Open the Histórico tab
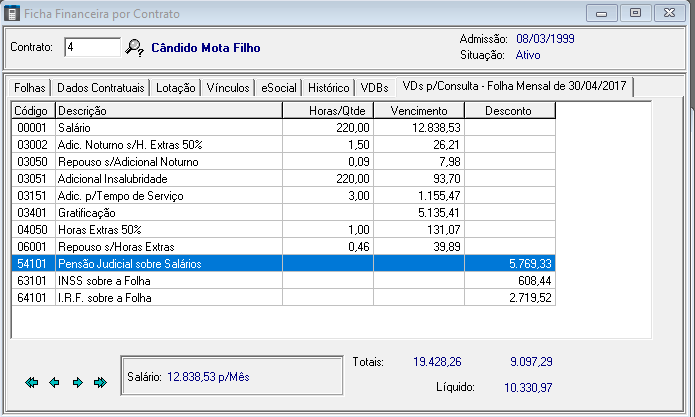The width and height of the screenshot is (695, 417). (329, 87)
